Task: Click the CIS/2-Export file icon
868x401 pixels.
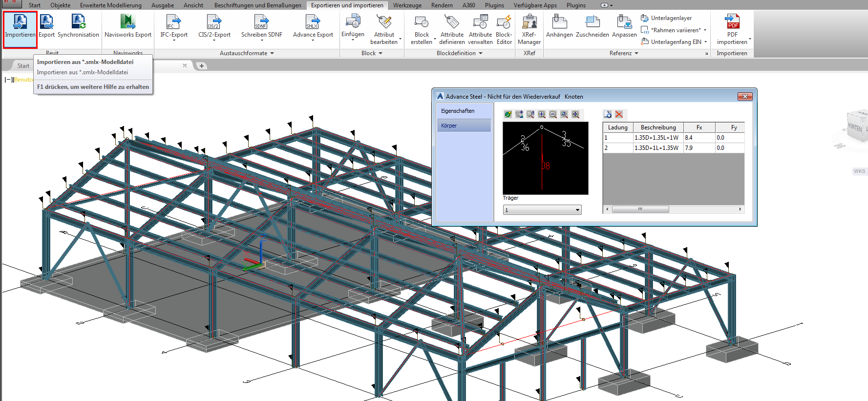Action: pyautogui.click(x=214, y=21)
